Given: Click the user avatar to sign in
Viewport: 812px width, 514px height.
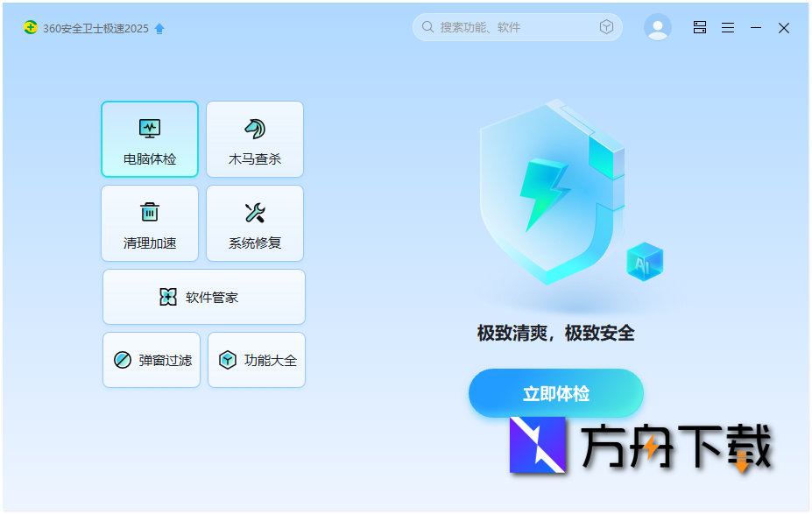Looking at the screenshot, I should 657,26.
